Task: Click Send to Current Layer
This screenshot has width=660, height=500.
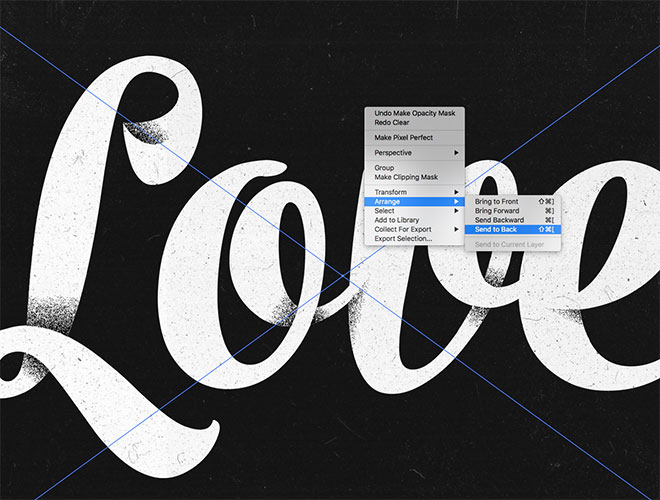Action: [513, 245]
